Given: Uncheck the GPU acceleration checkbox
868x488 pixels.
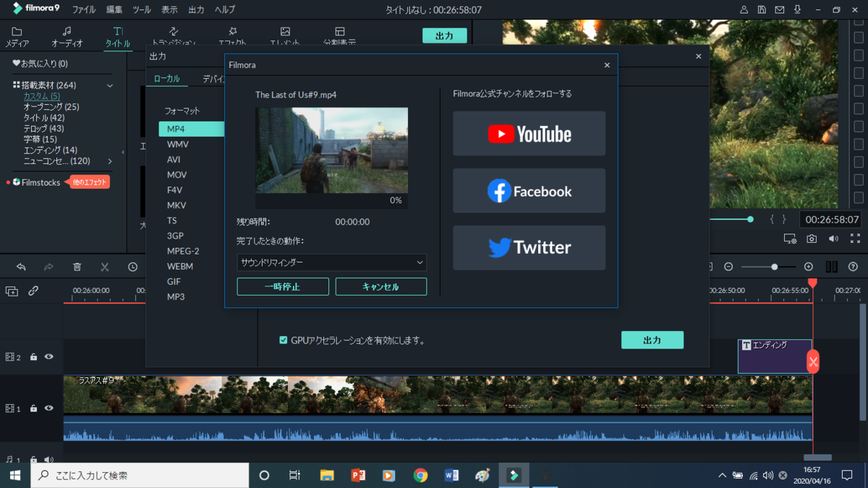Looking at the screenshot, I should click(284, 340).
